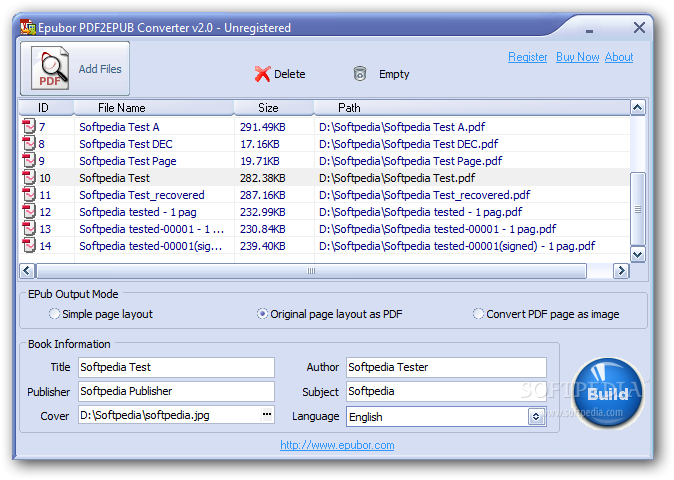Open the http://www.epubor.com link
The image size is (674, 480).
click(x=337, y=445)
